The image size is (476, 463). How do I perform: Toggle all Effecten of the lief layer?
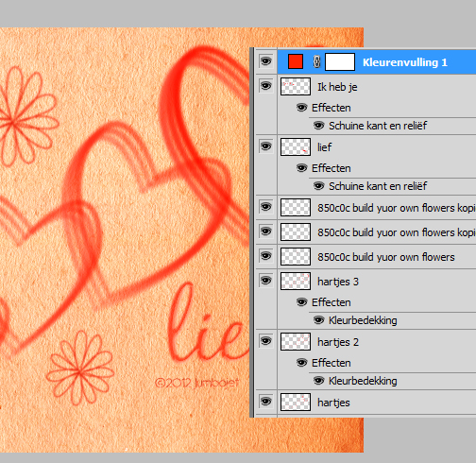(301, 168)
